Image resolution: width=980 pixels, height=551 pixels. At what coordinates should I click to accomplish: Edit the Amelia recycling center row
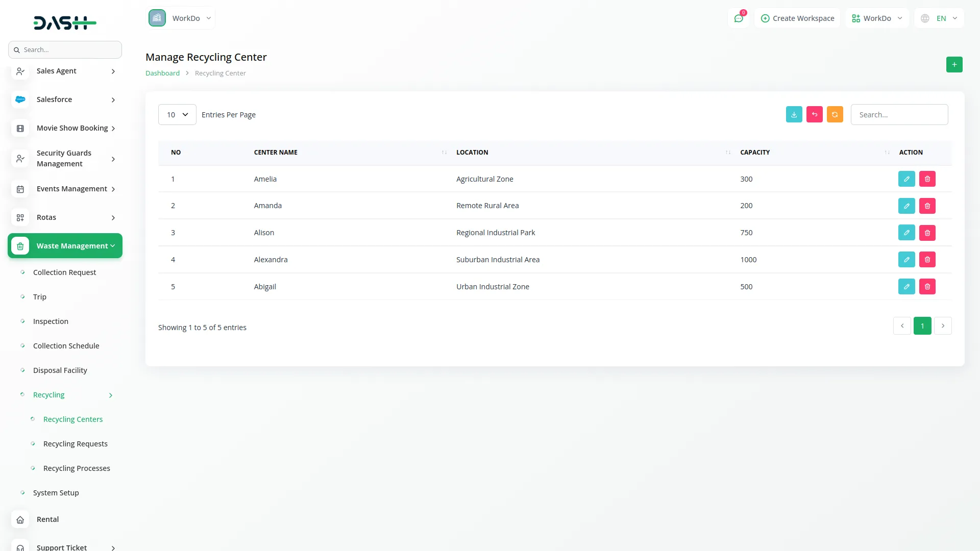(x=906, y=179)
